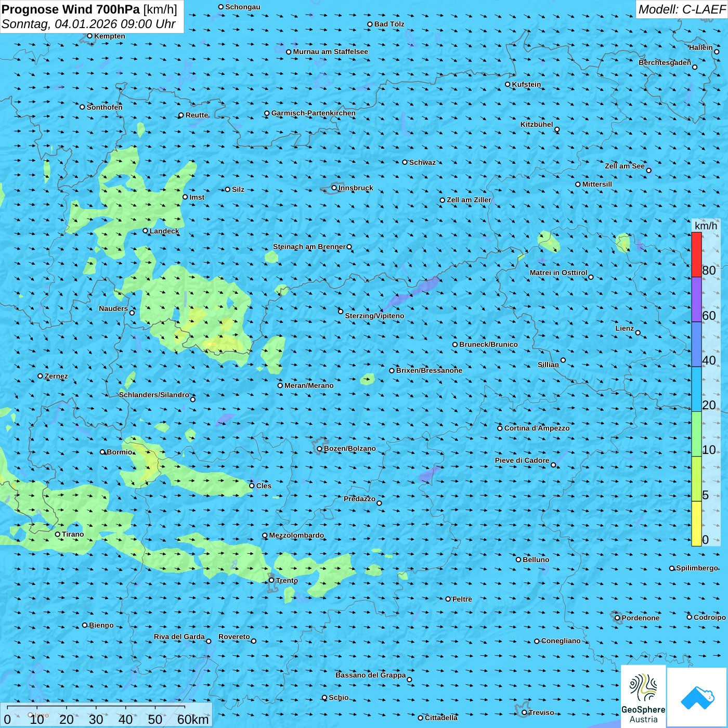Click the 'Prognose Wind 700hPa' title

click(71, 9)
